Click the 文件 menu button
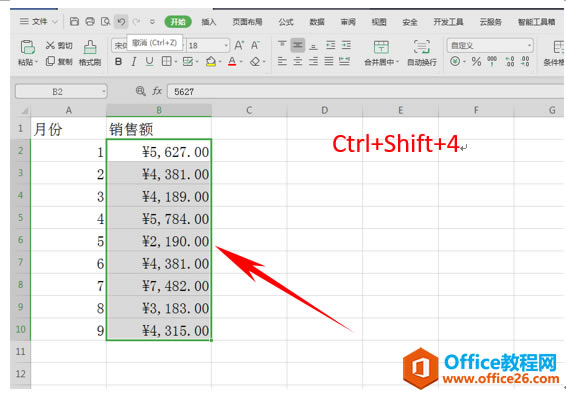This screenshot has width=566, height=396. pos(39,22)
